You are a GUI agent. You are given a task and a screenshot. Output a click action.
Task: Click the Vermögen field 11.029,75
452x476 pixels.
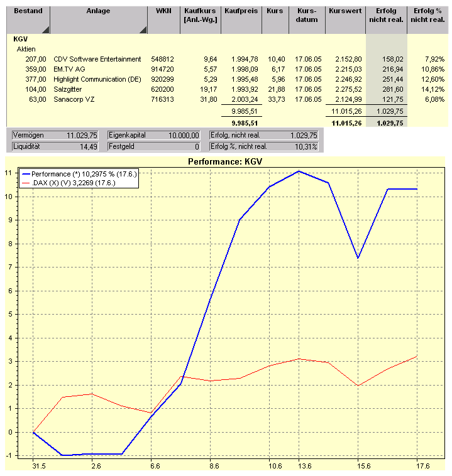tap(55, 136)
